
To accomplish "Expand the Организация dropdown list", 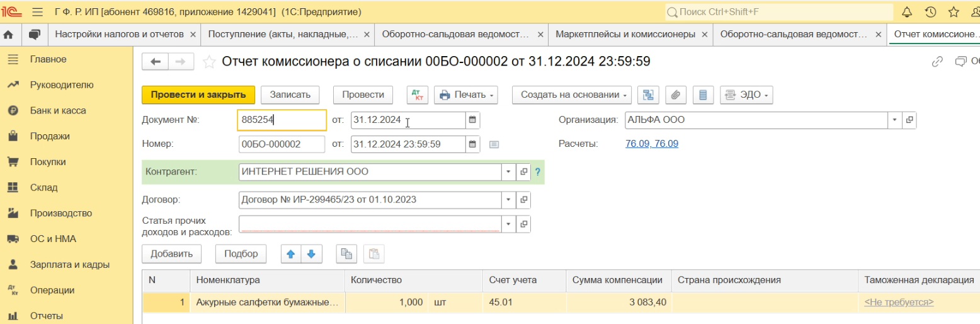I will 895,120.
